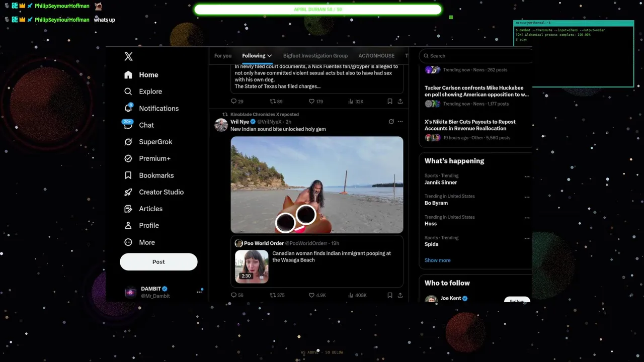Bookmark the Nick Fuentes post

[x=390, y=101]
